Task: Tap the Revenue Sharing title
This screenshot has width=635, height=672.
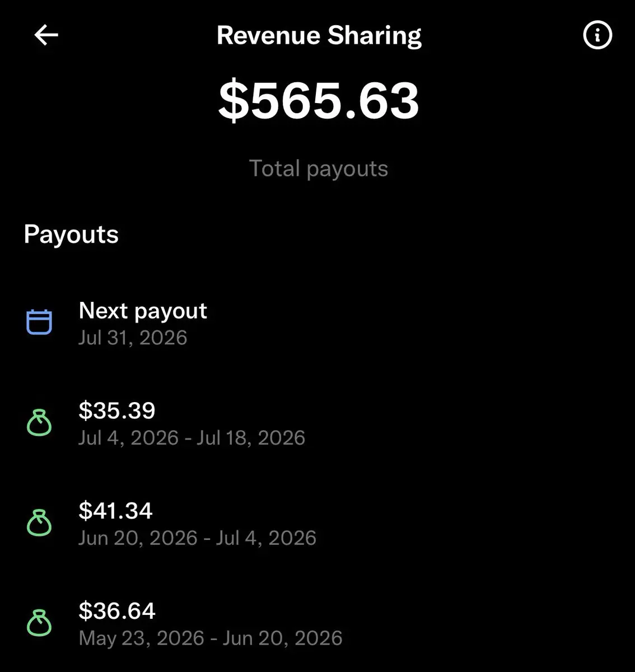Action: (319, 36)
